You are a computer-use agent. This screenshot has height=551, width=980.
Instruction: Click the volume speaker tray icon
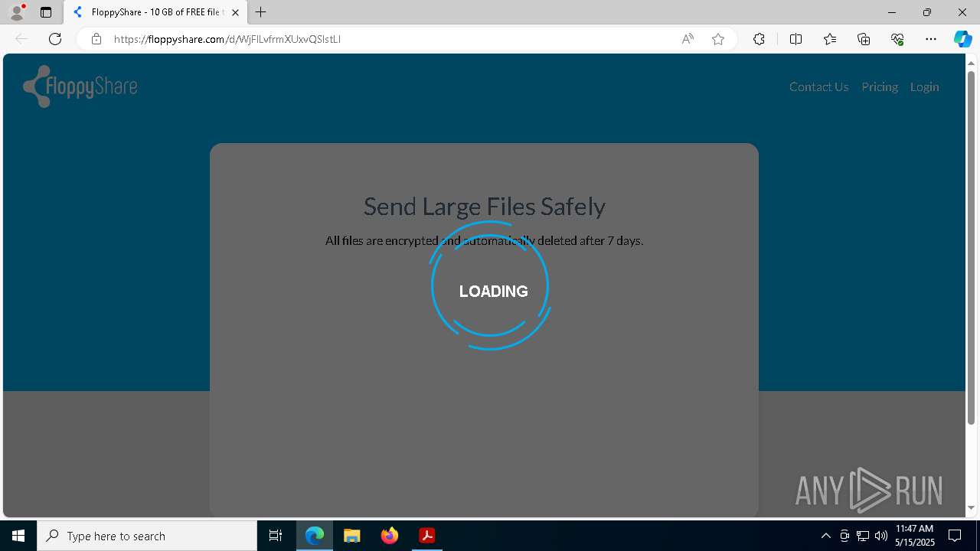click(x=881, y=536)
